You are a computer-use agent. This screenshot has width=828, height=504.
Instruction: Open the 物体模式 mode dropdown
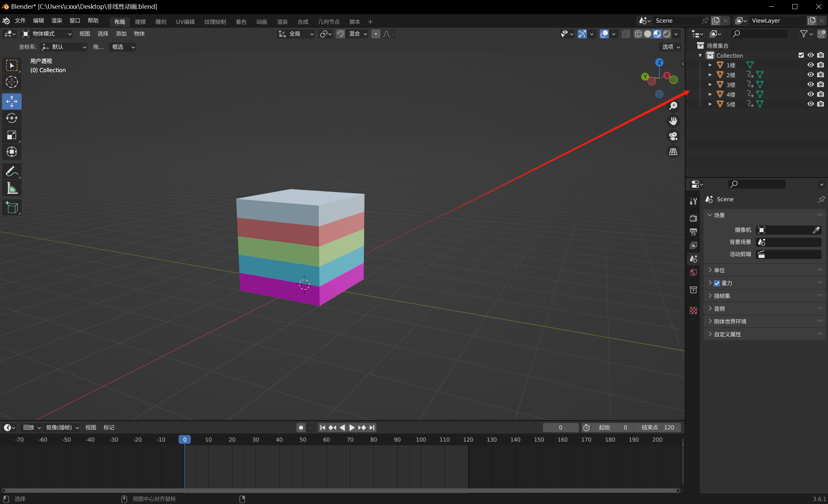click(47, 34)
